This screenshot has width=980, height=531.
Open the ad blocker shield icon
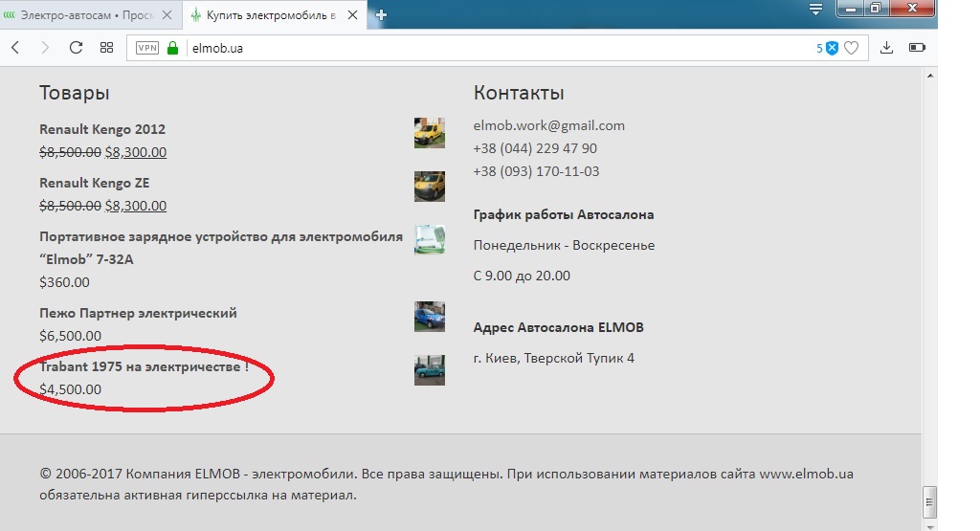tap(832, 48)
